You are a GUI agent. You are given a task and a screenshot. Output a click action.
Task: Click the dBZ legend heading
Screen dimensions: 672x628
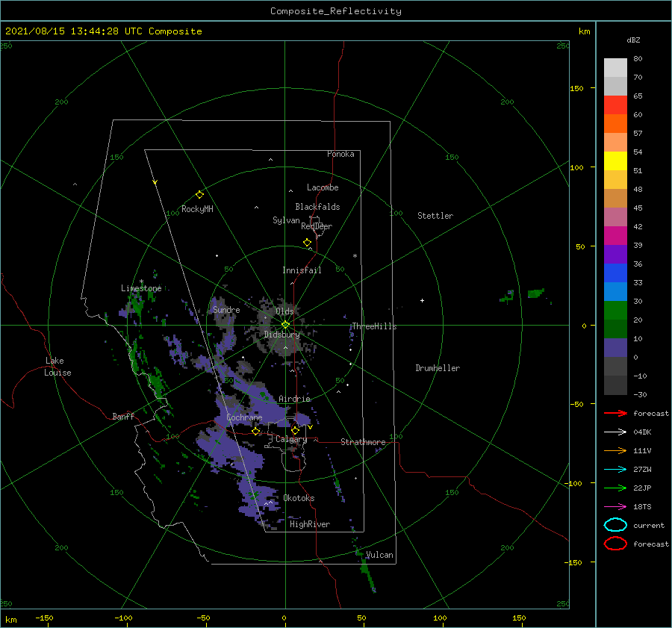(633, 40)
